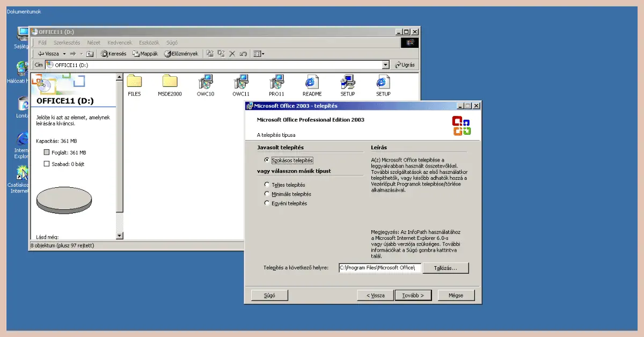Open the OWC10 installer icon

point(205,82)
